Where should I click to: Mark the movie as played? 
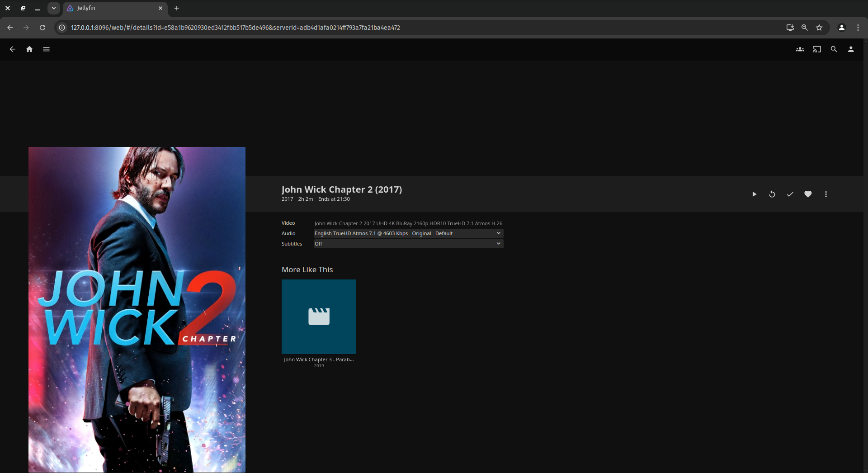pyautogui.click(x=790, y=194)
